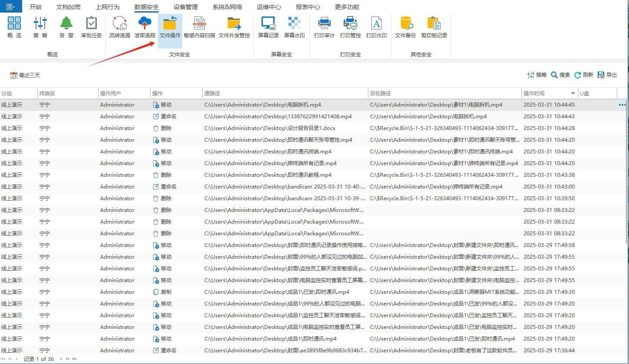The image size is (629, 364).
Task: Open the 泄密追踪 (Leak Tracking) tool
Action: coord(144,26)
